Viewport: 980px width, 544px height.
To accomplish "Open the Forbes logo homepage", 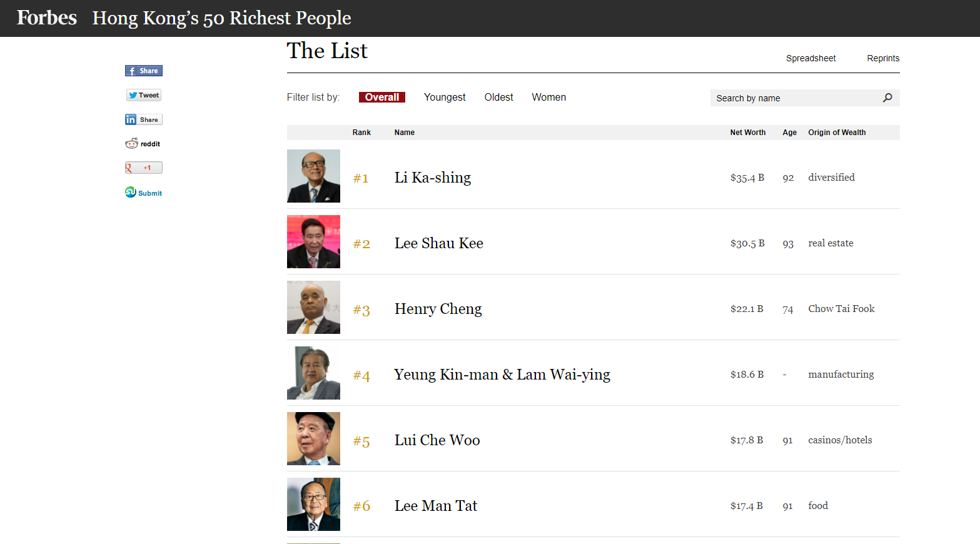I will [x=47, y=18].
